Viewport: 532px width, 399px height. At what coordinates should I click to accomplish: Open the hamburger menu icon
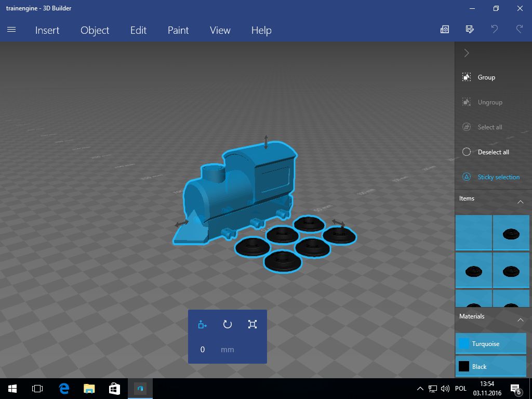point(11,30)
